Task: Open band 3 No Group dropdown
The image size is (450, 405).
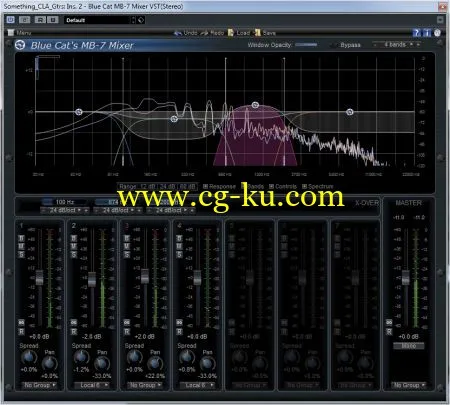Action: coord(145,385)
